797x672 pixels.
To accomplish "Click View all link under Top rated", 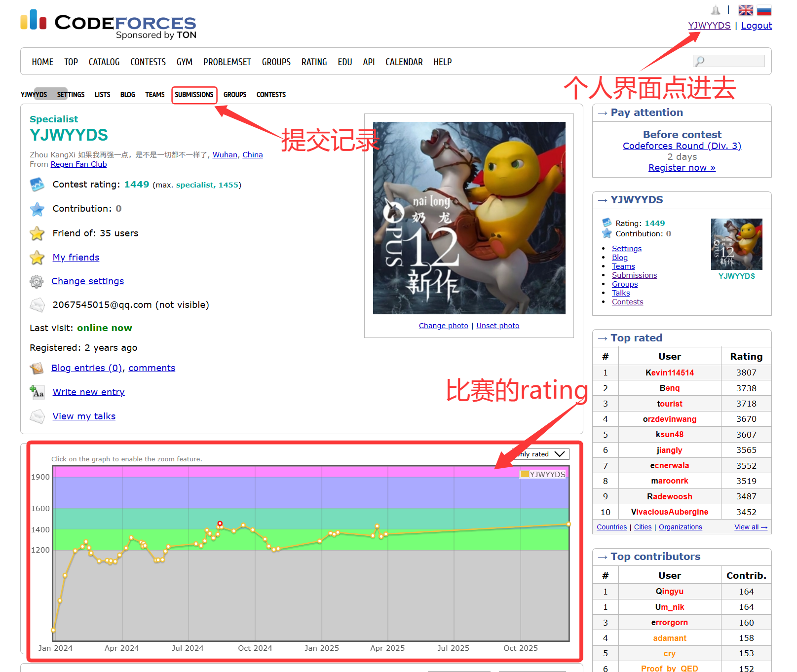I will pos(750,527).
